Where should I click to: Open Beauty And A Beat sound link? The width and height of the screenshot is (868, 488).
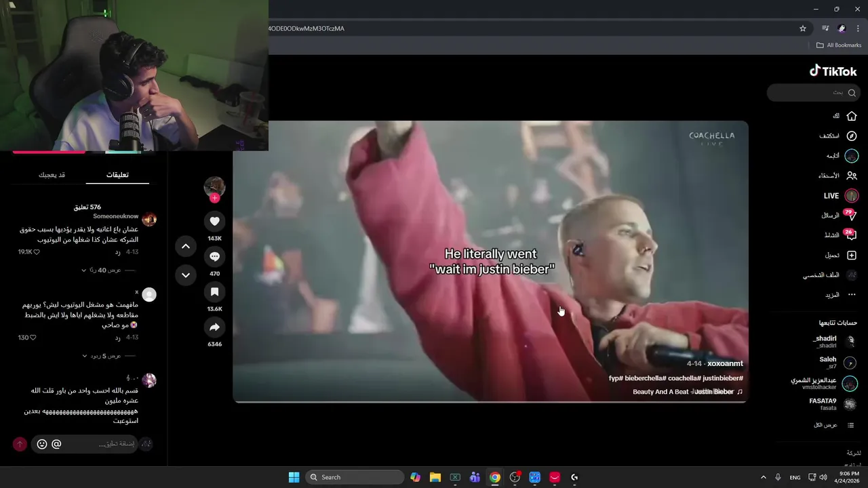[x=688, y=392]
